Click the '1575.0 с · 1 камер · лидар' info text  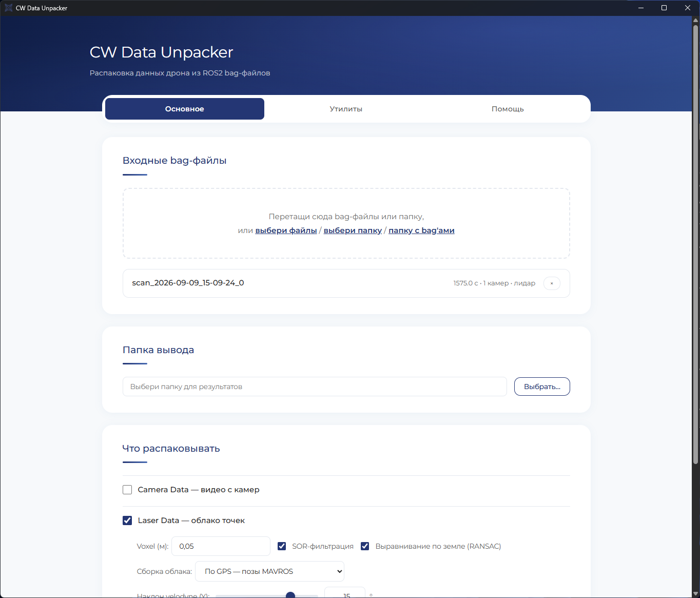point(494,283)
